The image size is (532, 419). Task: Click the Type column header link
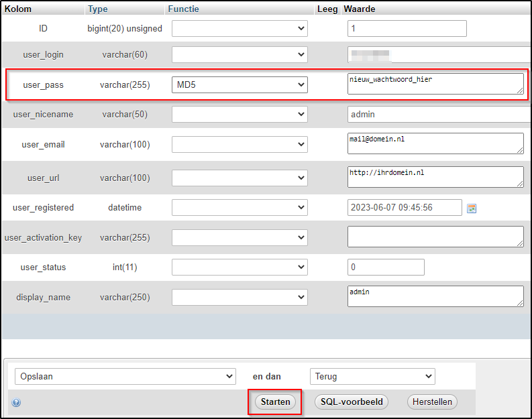[x=98, y=9]
